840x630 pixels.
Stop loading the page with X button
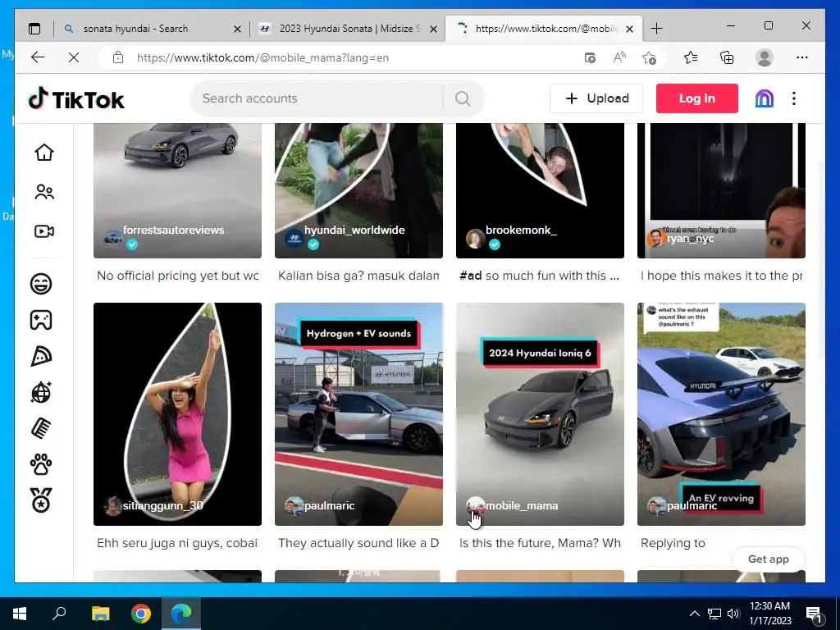point(74,58)
